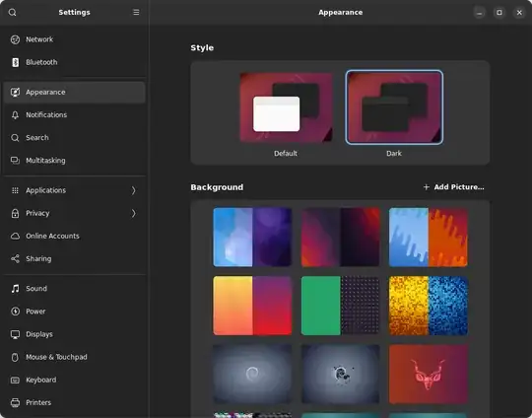Open the Printers panel
532x418 pixels.
74,403
